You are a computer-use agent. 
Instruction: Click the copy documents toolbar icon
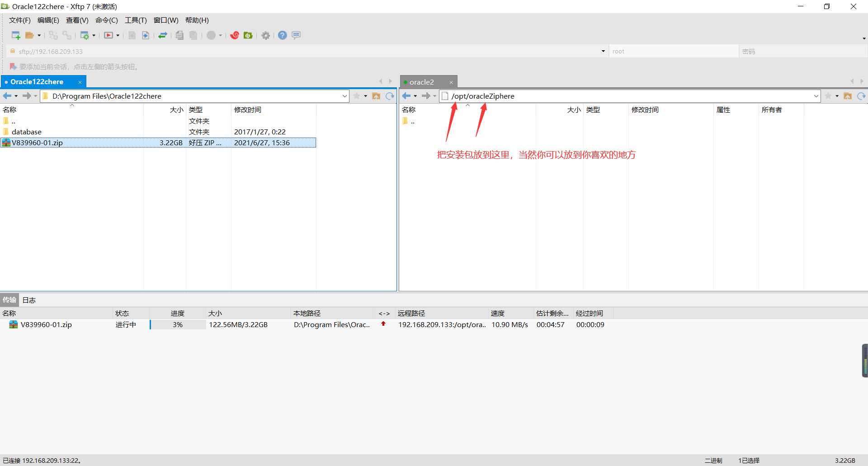pyautogui.click(x=179, y=35)
